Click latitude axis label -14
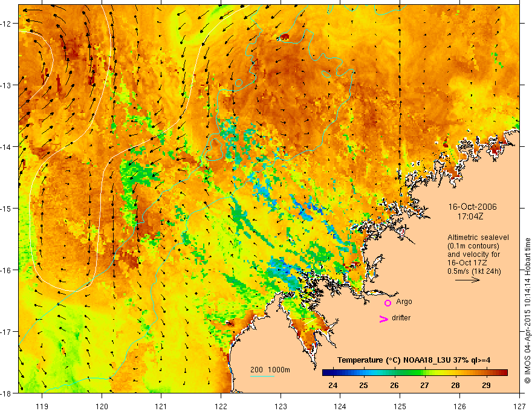The width and height of the screenshot is (532, 411). coord(7,147)
